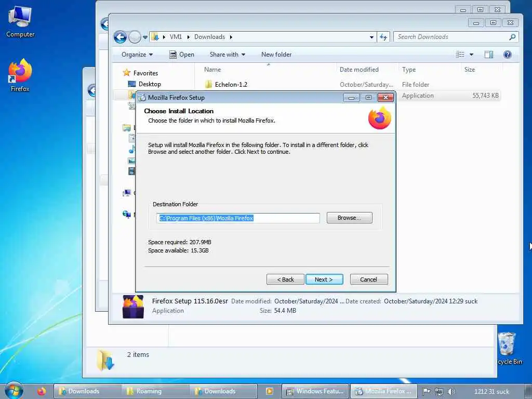Screen dimensions: 532x399
Task: Click the Computer icon in navigation pane
Action: [x=127, y=193]
